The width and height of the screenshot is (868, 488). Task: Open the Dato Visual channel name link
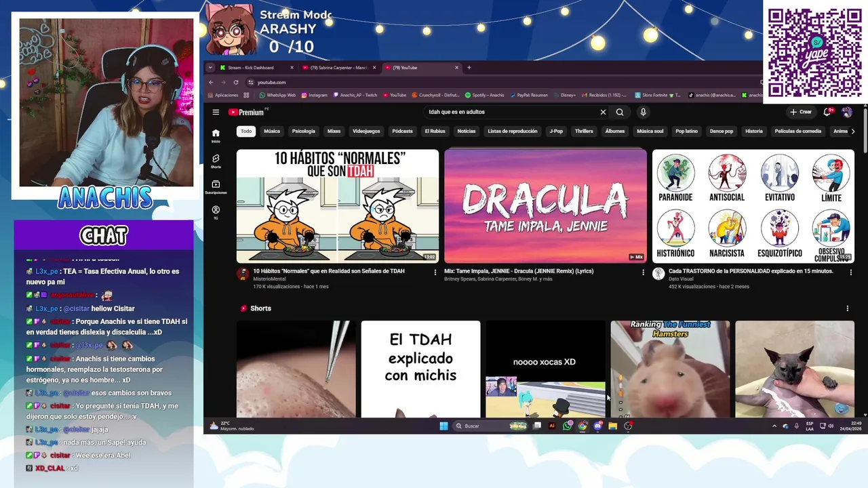pyautogui.click(x=682, y=279)
